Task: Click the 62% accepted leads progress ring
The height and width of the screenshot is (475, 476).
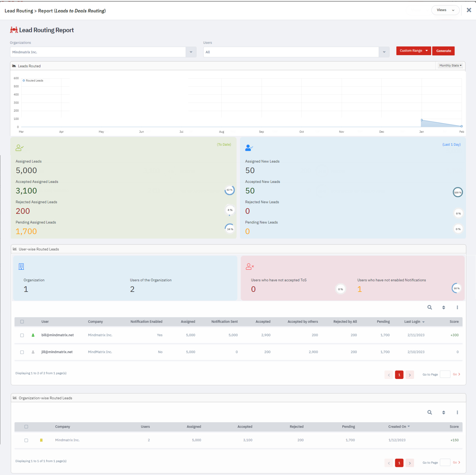Action: pyautogui.click(x=229, y=190)
